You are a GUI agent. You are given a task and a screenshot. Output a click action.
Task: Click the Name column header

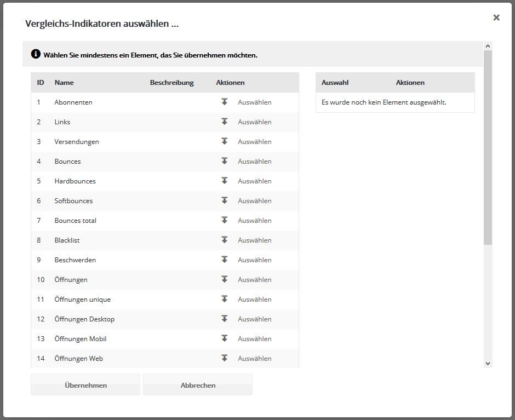click(64, 83)
